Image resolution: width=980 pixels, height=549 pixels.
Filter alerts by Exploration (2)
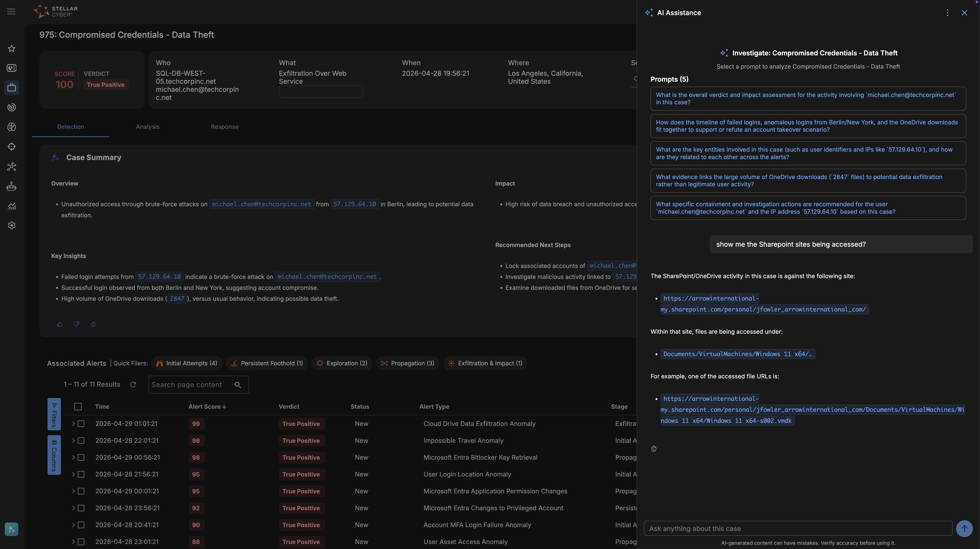[x=342, y=364]
